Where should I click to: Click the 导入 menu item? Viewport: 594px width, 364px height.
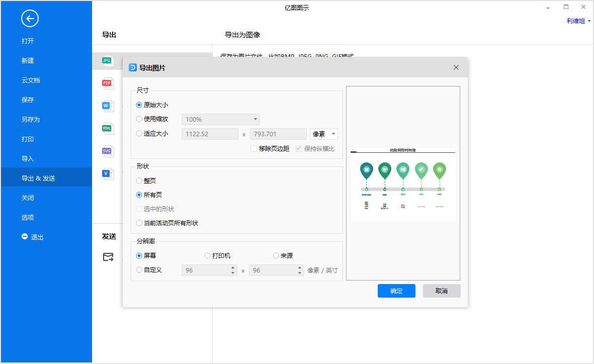(28, 159)
